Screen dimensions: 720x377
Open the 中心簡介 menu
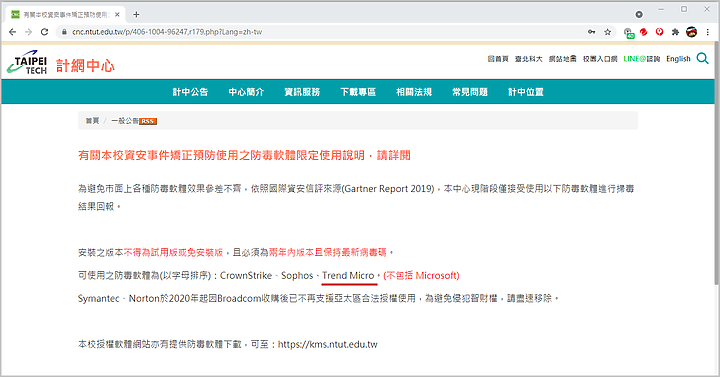(x=246, y=92)
